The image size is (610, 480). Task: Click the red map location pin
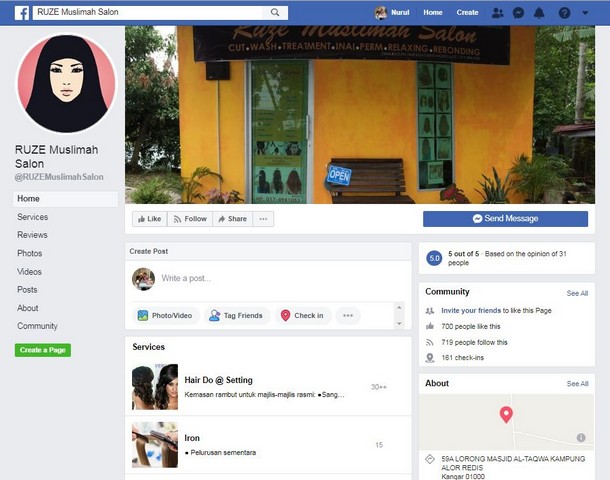point(506,414)
